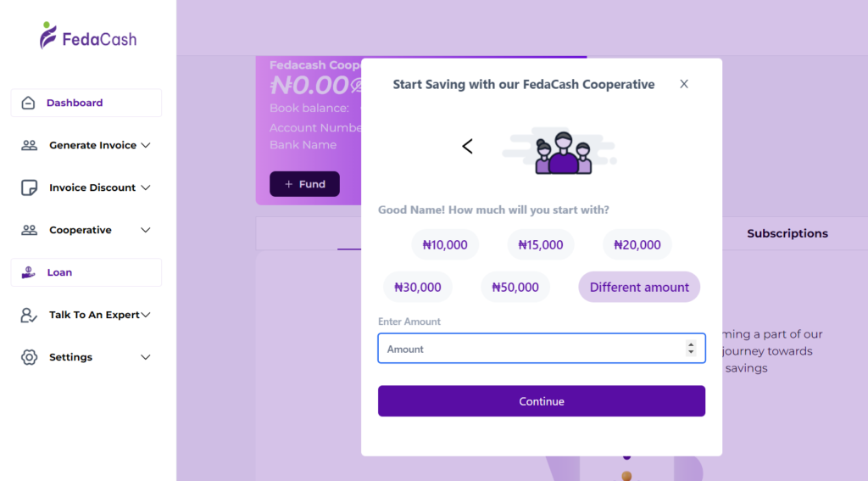Viewport: 868px width, 481px height.
Task: Click the Invoice Discount note icon
Action: click(x=29, y=187)
